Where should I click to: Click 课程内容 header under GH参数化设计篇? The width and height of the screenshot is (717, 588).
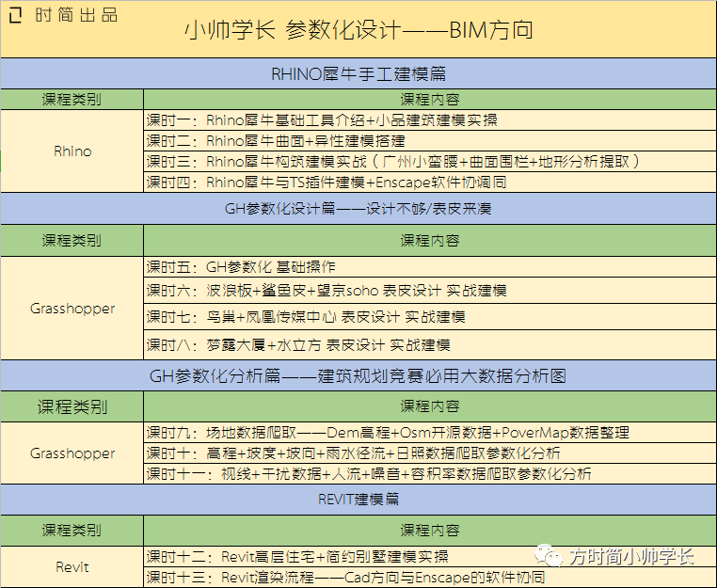click(x=430, y=240)
